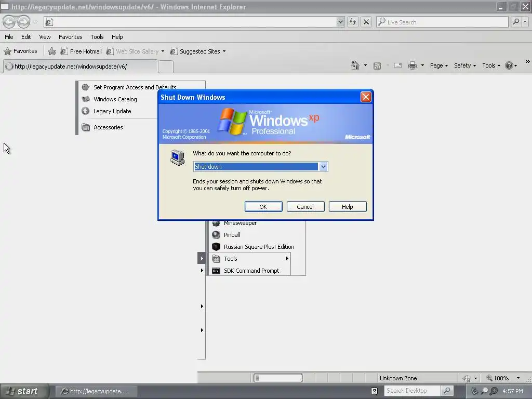Click the Stop loading X button
This screenshot has width=532, height=399.
(366, 22)
